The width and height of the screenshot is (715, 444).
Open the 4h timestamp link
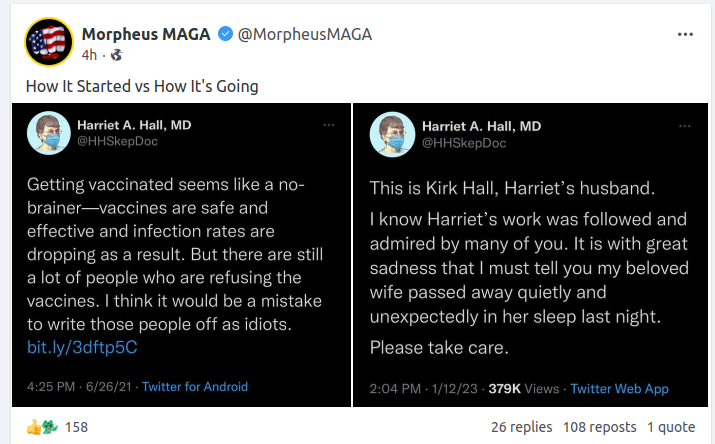tap(89, 55)
